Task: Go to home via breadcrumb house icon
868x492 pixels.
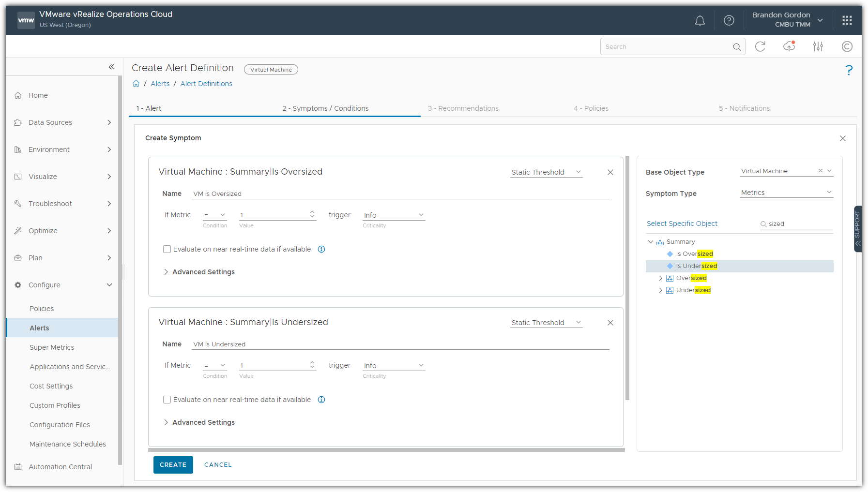Action: (136, 84)
